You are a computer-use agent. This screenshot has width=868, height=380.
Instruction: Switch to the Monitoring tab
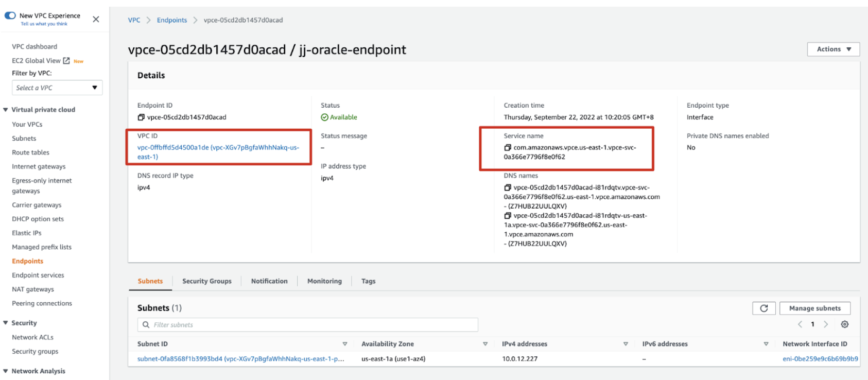point(324,281)
